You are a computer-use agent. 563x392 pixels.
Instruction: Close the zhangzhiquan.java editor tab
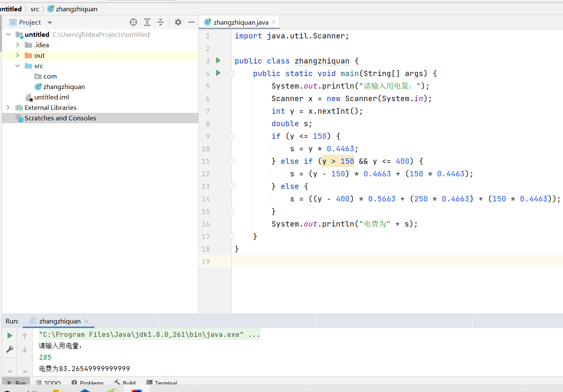(274, 22)
